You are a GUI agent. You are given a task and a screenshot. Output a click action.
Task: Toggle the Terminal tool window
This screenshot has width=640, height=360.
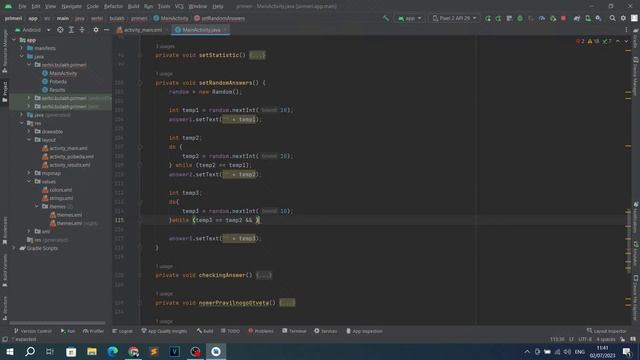pyautogui.click(x=294, y=331)
